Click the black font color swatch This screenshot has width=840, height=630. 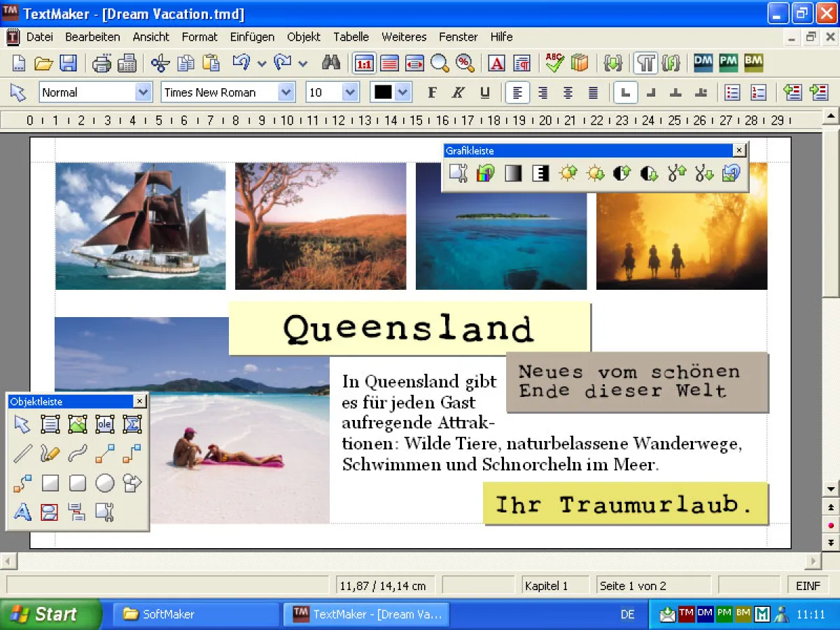click(382, 92)
